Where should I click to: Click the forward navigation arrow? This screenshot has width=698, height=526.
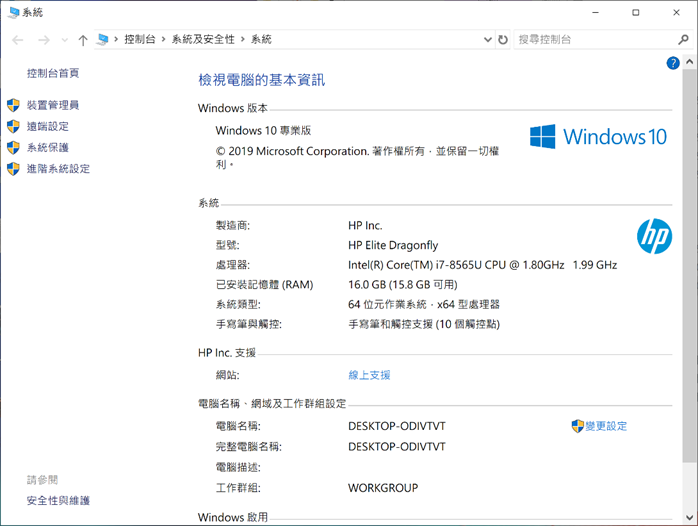(x=43, y=40)
